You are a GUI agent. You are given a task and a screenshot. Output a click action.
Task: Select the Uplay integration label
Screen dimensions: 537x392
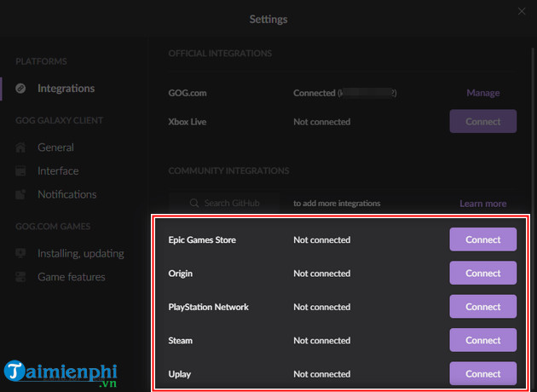tap(180, 374)
